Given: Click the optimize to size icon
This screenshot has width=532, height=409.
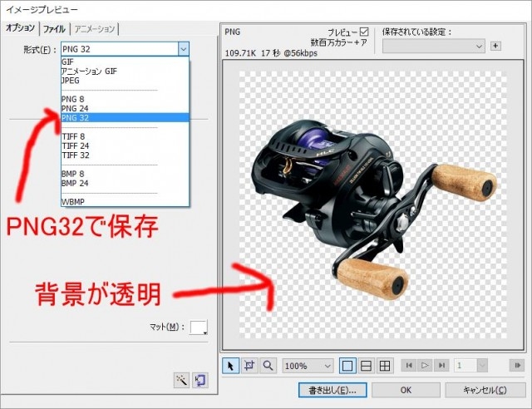Looking at the screenshot, I should coord(200,380).
